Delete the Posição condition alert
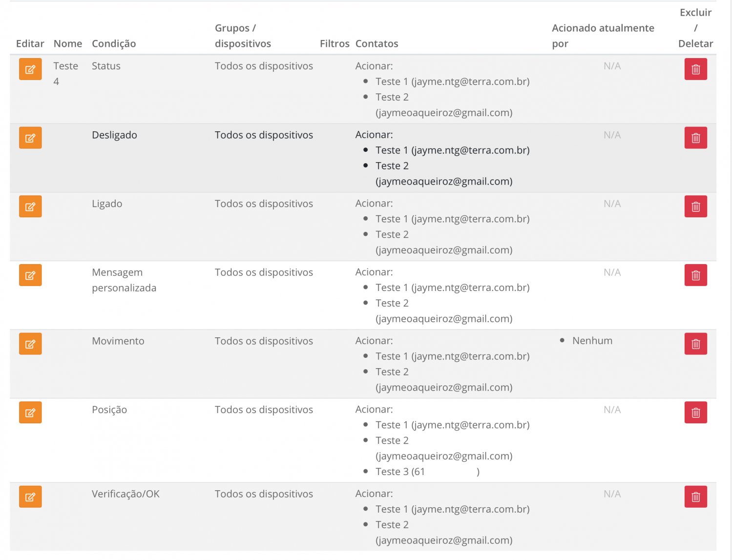 [695, 413]
